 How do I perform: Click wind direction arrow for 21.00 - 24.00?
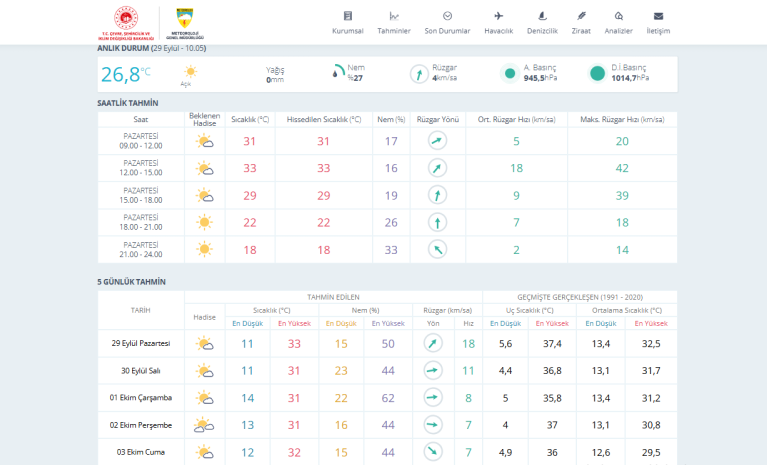pyautogui.click(x=437, y=249)
